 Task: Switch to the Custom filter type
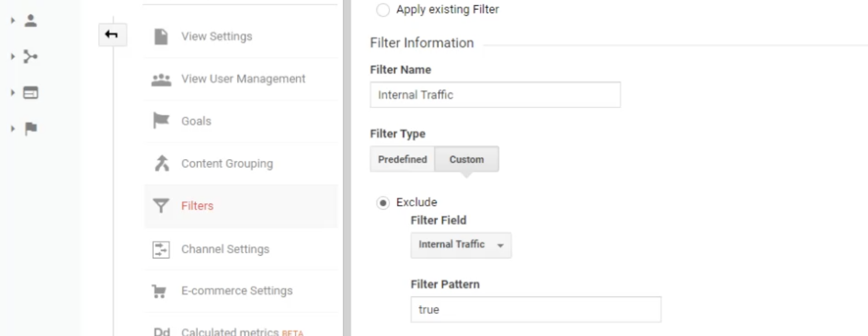[467, 159]
